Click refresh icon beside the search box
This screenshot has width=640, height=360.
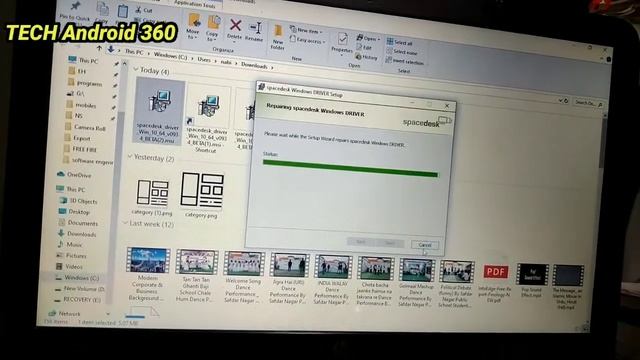click(x=566, y=100)
